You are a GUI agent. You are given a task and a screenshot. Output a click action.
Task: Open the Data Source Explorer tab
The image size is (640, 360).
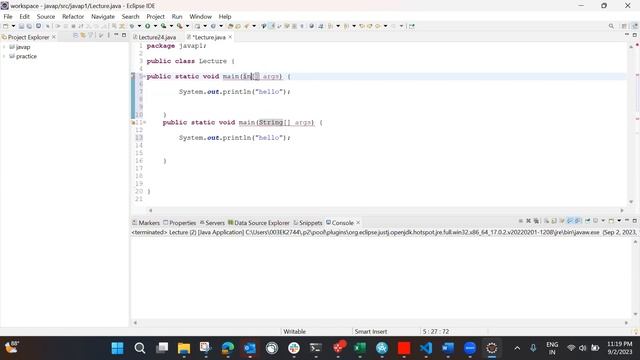click(x=258, y=223)
